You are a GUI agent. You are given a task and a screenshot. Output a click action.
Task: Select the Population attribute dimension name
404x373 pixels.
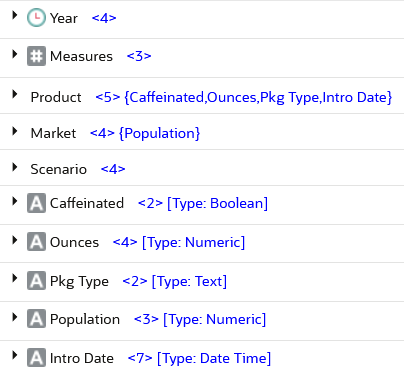coord(85,320)
